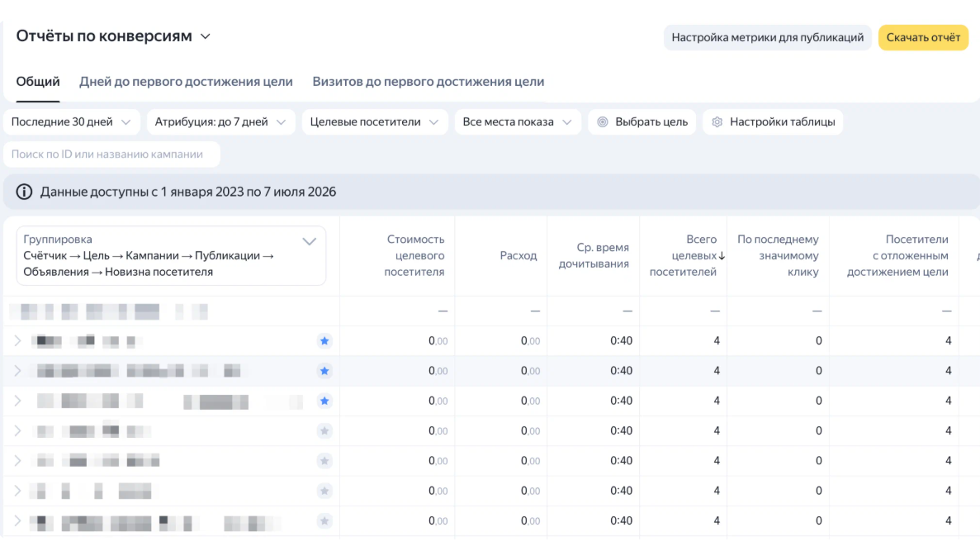
Task: Open Дней до первого достижения цели tab
Action: [x=186, y=81]
